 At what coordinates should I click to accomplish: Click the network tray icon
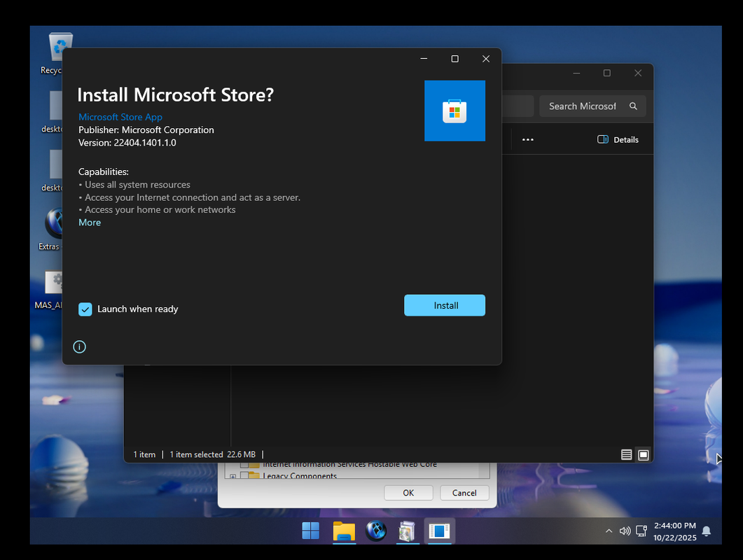[x=641, y=531]
